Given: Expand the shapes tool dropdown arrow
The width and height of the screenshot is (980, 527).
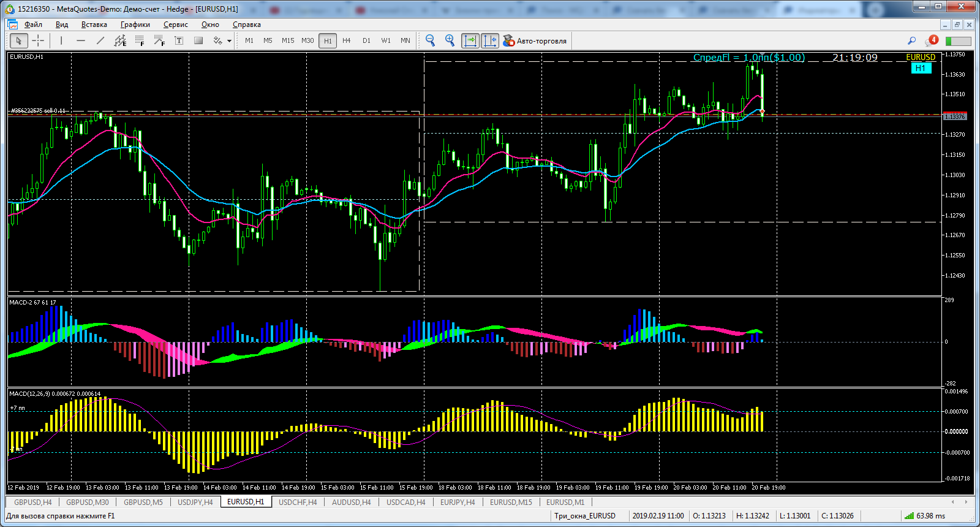Looking at the screenshot, I should coord(230,41).
